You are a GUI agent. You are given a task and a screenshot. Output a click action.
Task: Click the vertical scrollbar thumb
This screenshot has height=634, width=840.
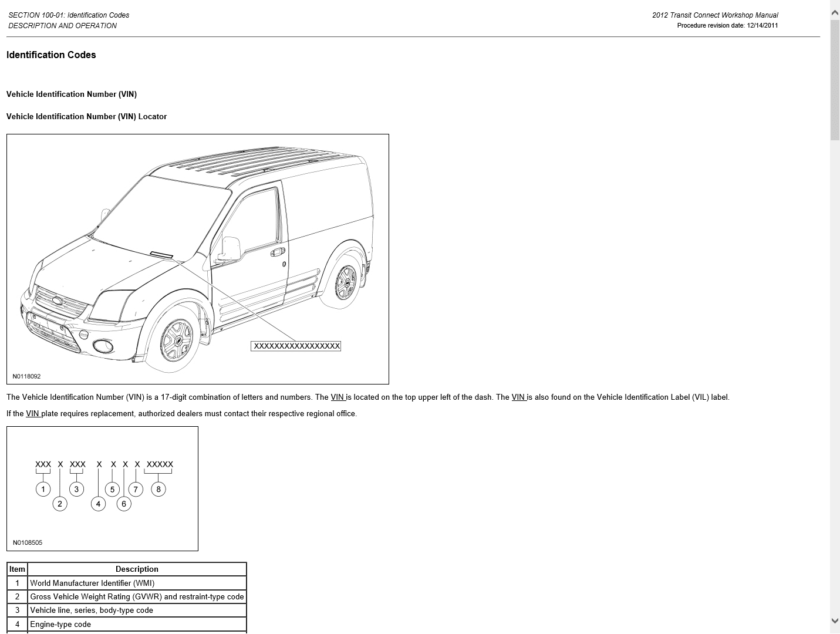coord(834,79)
